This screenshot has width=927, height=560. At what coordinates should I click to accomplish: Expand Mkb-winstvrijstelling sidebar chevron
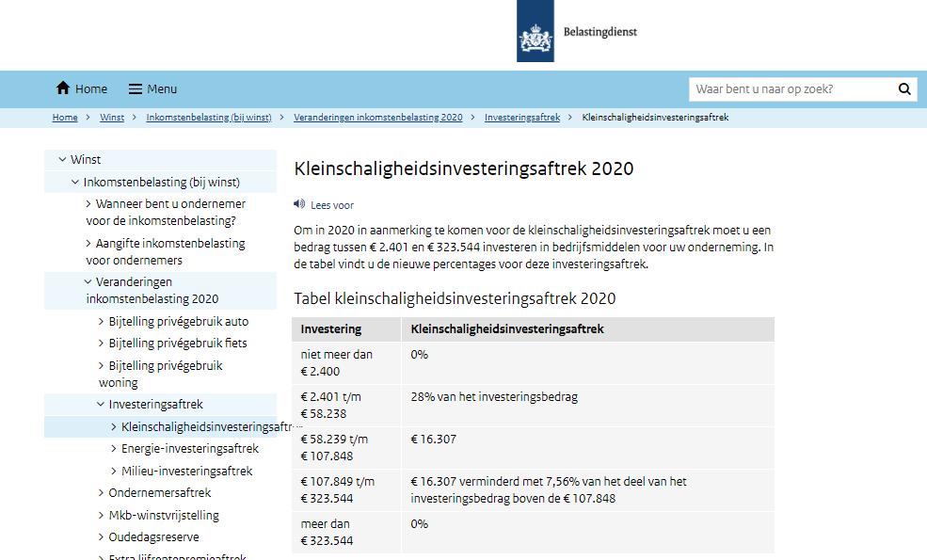(101, 516)
